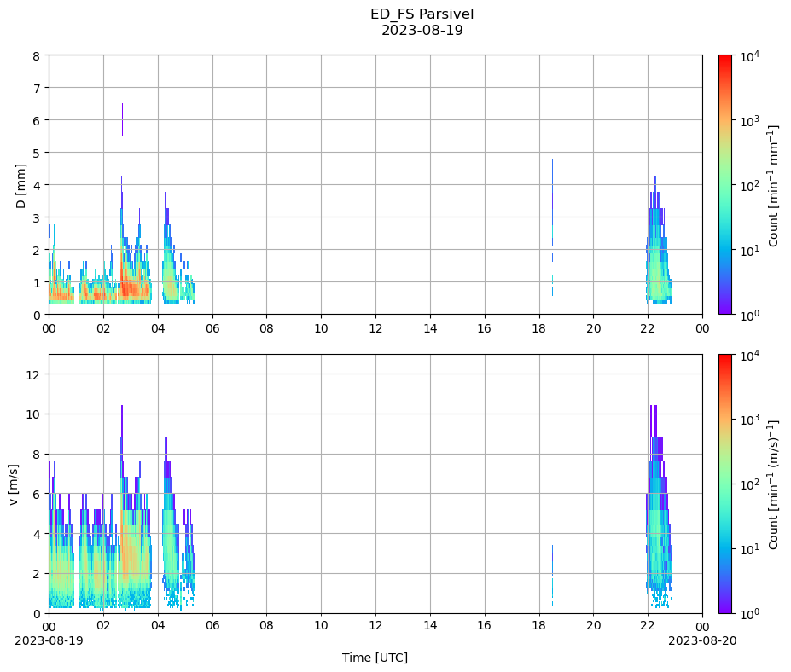Click the "D [mm]" y-axis label
The height and width of the screenshot is (672, 791).
pos(20,186)
